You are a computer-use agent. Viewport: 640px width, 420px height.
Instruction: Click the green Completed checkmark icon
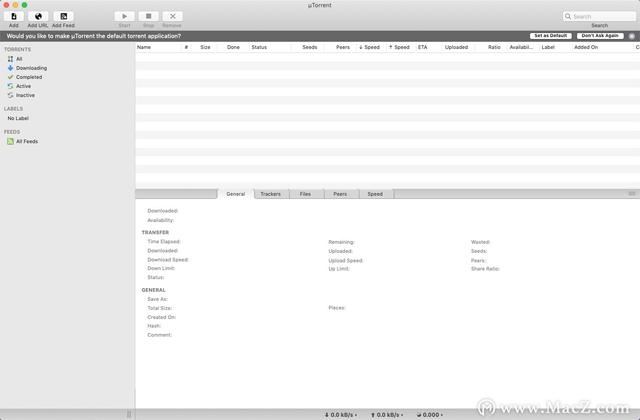pyautogui.click(x=11, y=77)
